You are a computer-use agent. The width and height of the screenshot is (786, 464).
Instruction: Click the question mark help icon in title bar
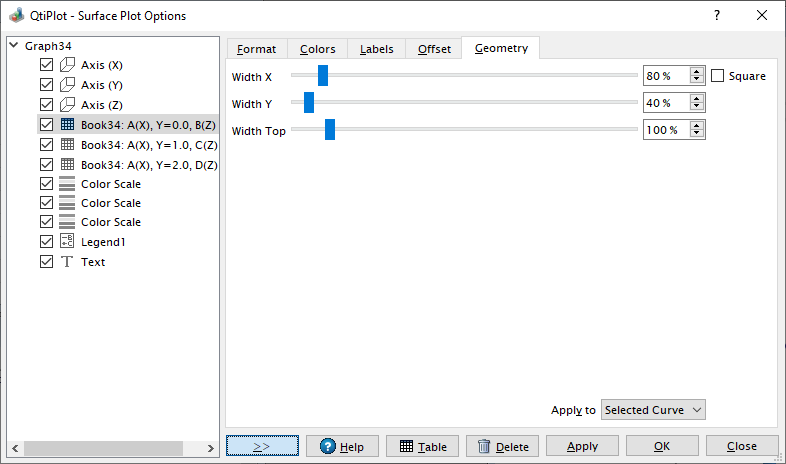tap(716, 15)
